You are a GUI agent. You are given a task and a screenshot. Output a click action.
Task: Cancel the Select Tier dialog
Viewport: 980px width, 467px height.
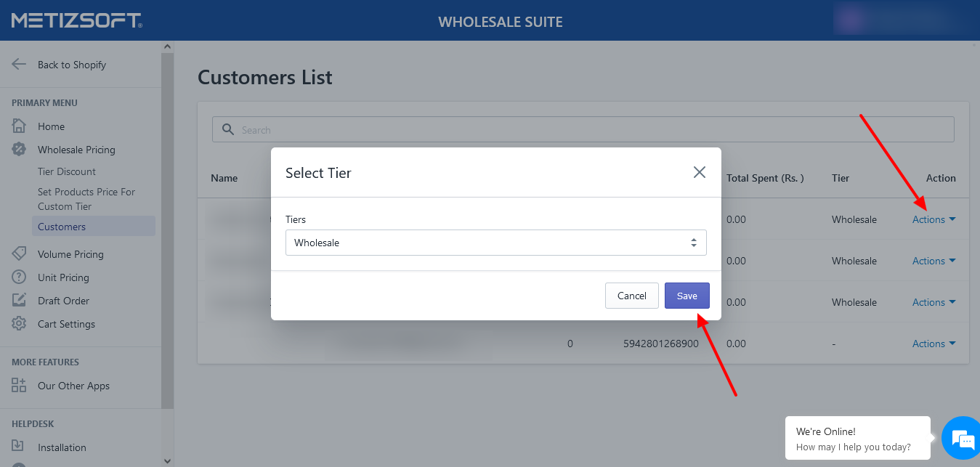(631, 296)
